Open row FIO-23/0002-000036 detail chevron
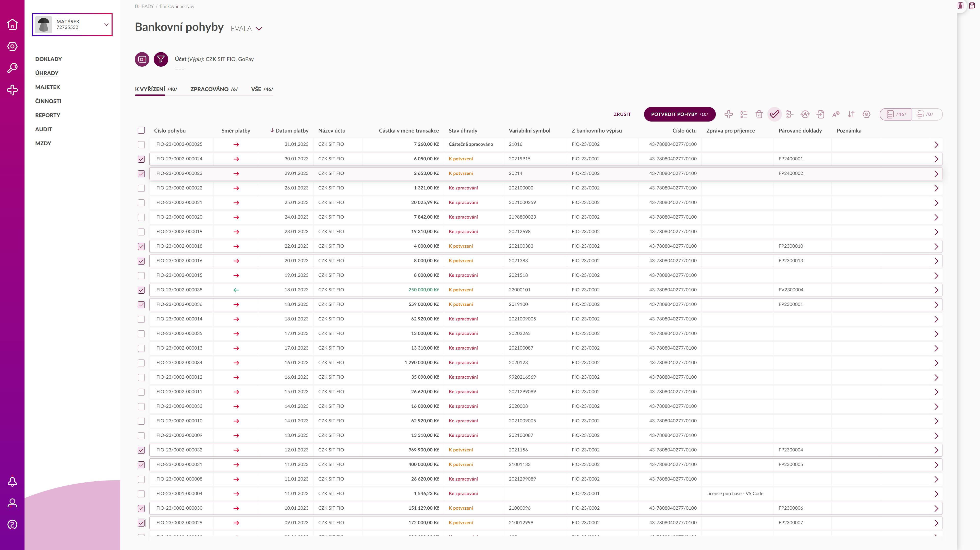This screenshot has height=550, width=980. (936, 305)
